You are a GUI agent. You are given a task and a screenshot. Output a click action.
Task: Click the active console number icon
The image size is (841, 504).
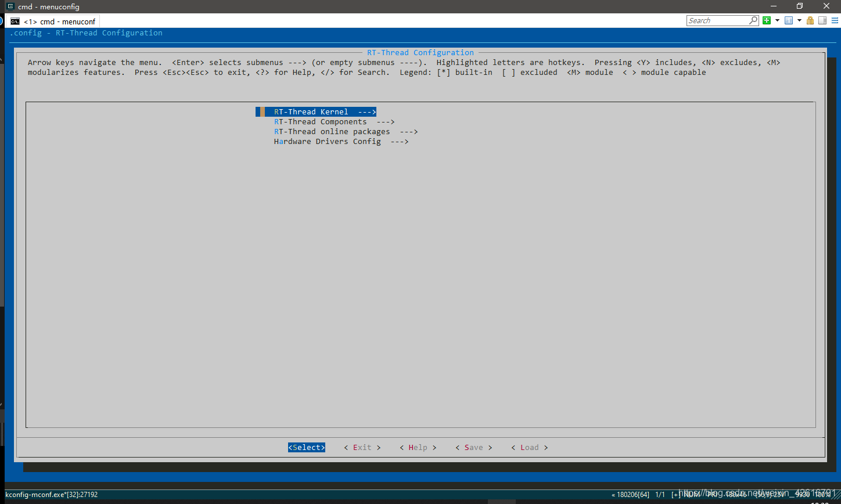click(x=789, y=20)
